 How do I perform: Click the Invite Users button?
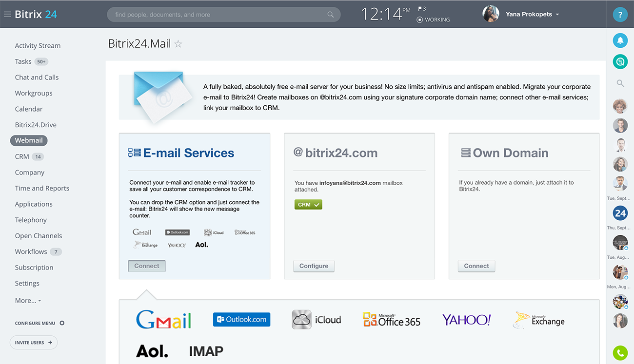[34, 343]
